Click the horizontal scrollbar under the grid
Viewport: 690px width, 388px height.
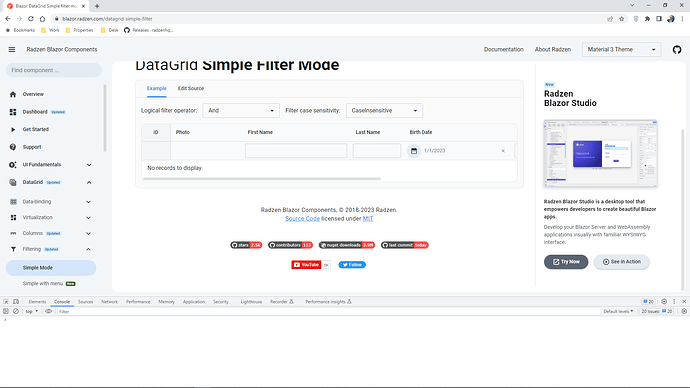(x=262, y=179)
